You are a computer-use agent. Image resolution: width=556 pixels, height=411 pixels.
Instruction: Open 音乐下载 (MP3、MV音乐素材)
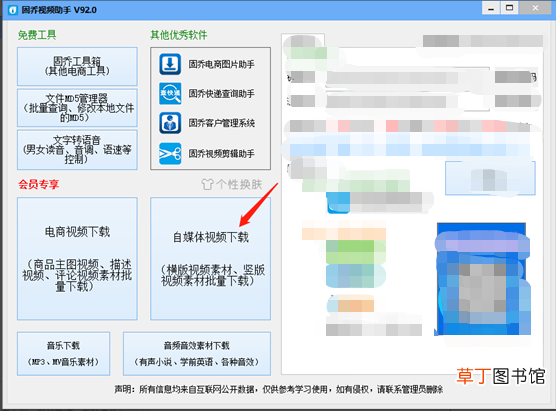click(x=63, y=354)
